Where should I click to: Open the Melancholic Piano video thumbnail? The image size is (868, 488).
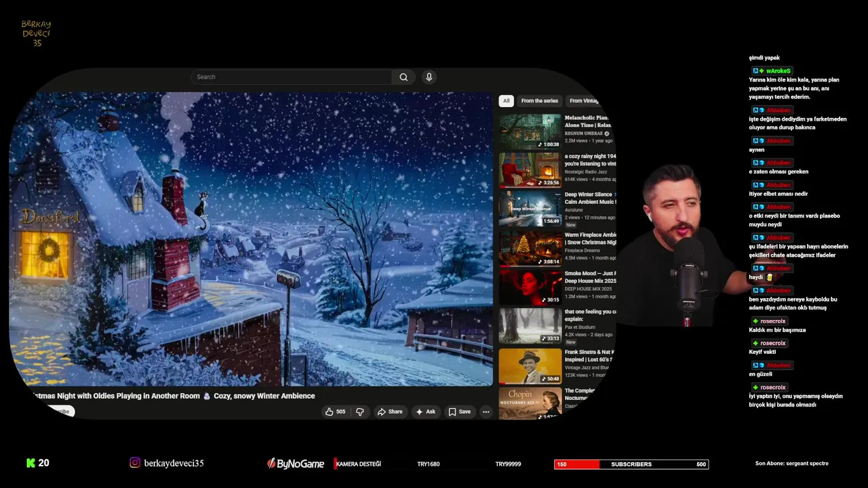click(x=530, y=131)
